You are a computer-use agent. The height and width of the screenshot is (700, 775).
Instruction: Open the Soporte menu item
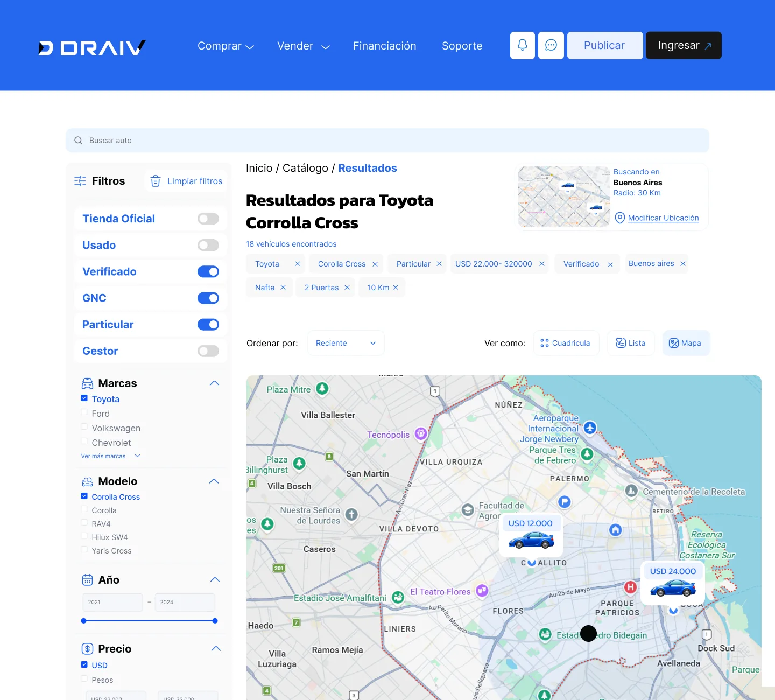[462, 46]
